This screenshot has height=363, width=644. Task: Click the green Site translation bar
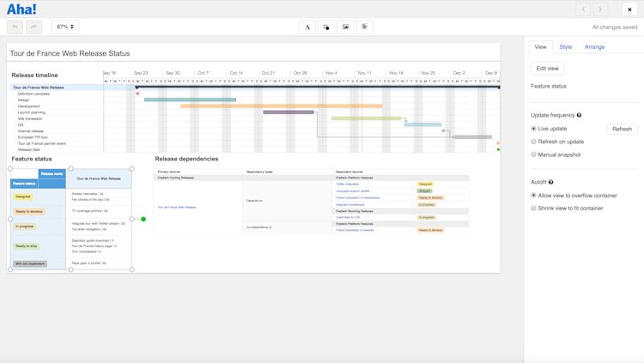[366, 118]
